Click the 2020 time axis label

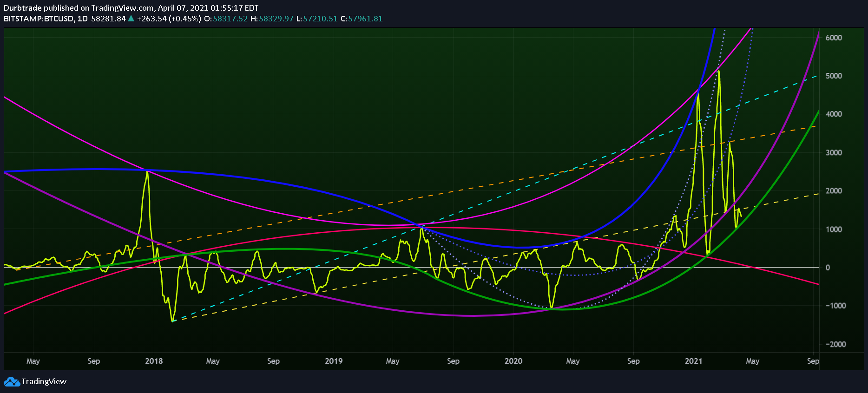[513, 361]
